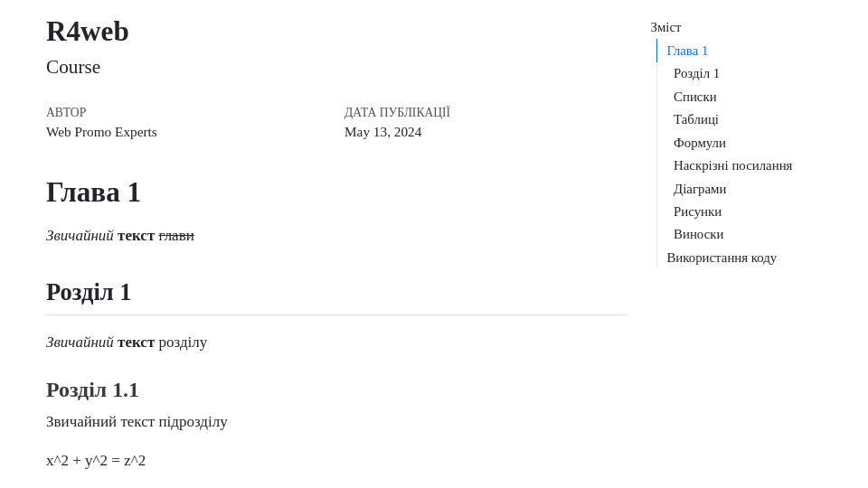
Task: Click the Виноски contents link
Action: 698,234
